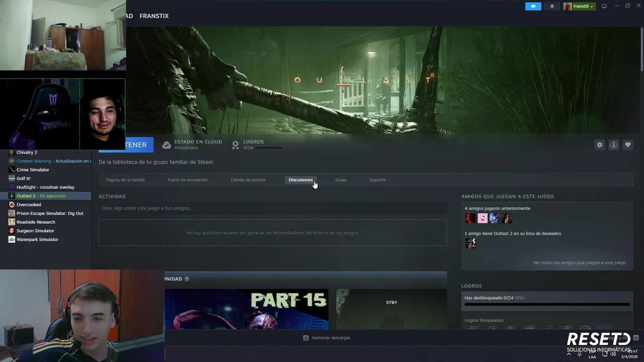Expand the system tray hidden icons chevron
Image resolution: width=644 pixels, height=362 pixels.
click(569, 354)
